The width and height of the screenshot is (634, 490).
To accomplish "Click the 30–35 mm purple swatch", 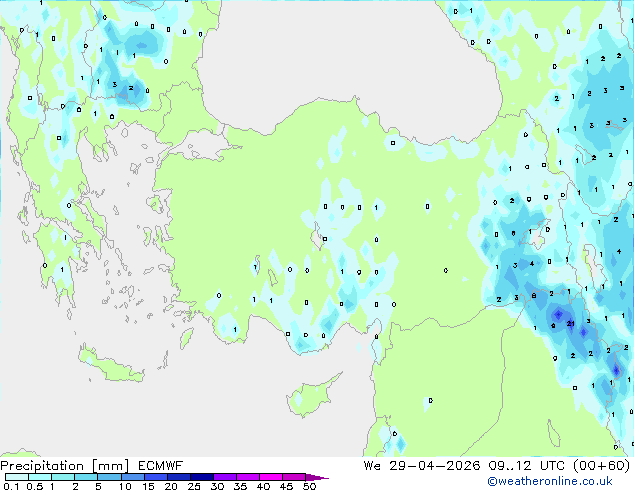I will (224, 477).
